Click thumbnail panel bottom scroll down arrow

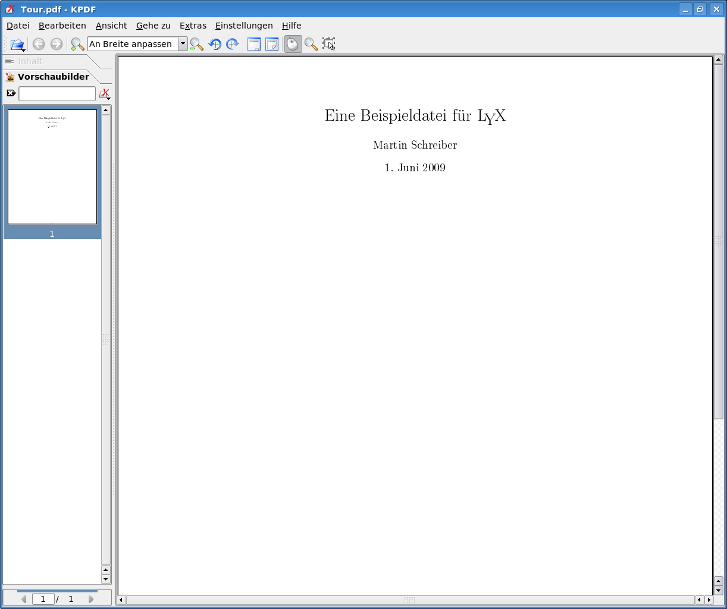(x=106, y=579)
